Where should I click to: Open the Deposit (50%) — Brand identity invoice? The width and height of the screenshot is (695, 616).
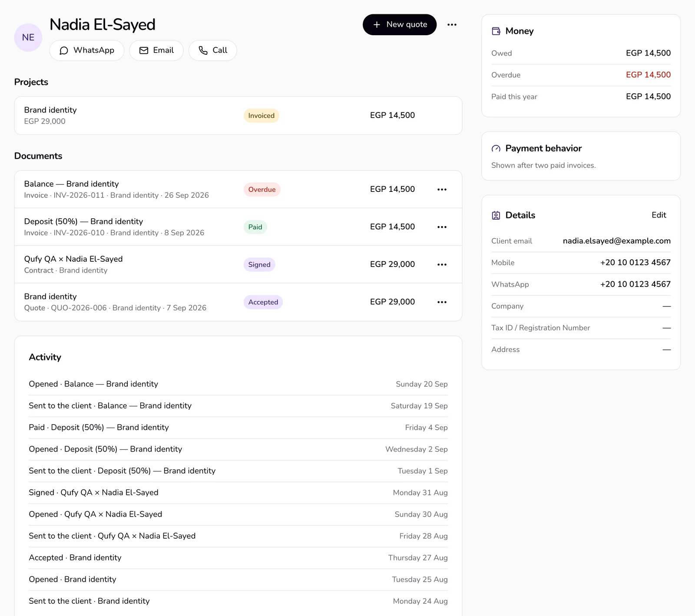[x=238, y=227]
